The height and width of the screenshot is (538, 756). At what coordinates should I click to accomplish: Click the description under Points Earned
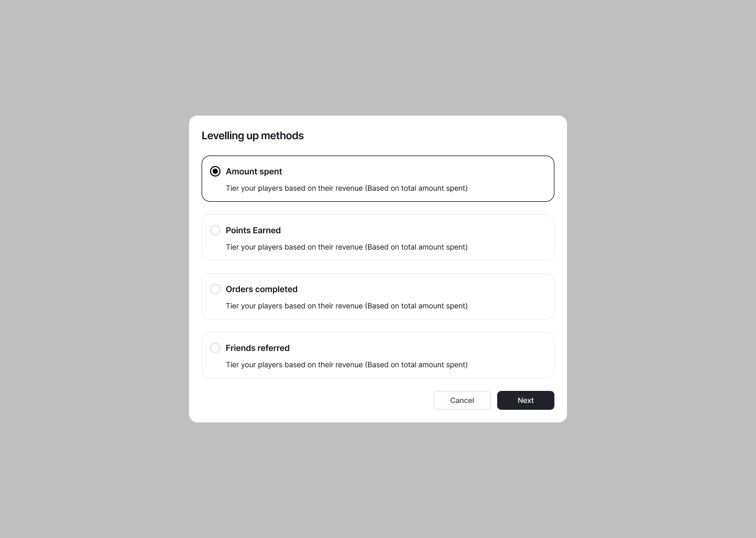346,247
